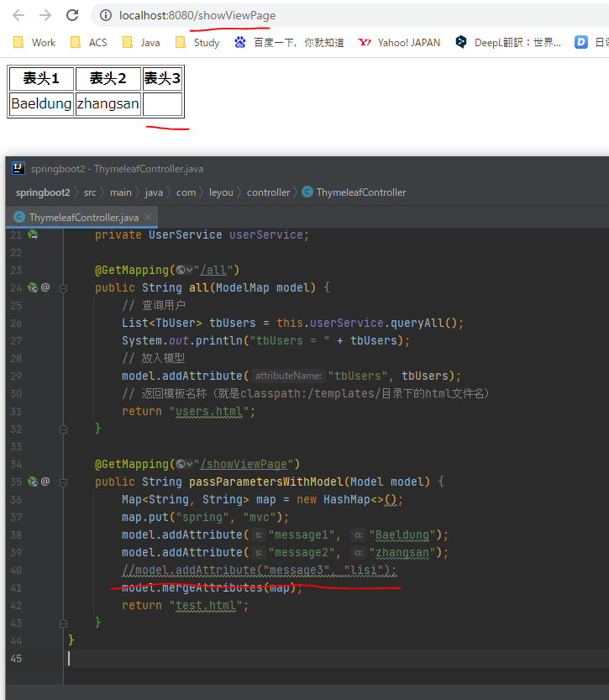Open the DeepL翻訳 bookmark
Viewport: 609px width, 700px height.
point(507,42)
